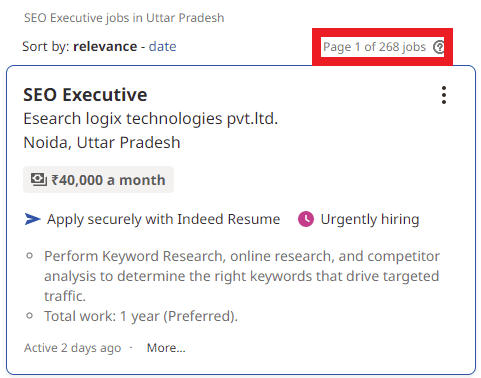
Task: Click the help icon beside job count
Action: point(439,47)
